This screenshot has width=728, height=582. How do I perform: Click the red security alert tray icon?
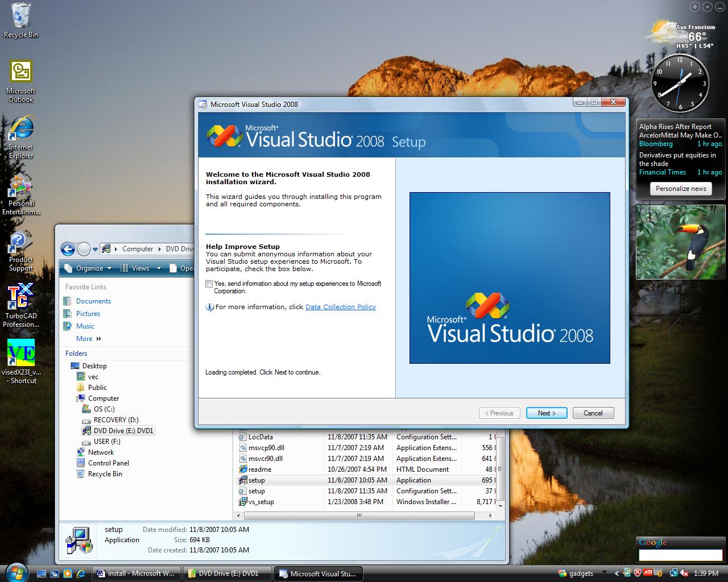click(x=638, y=573)
